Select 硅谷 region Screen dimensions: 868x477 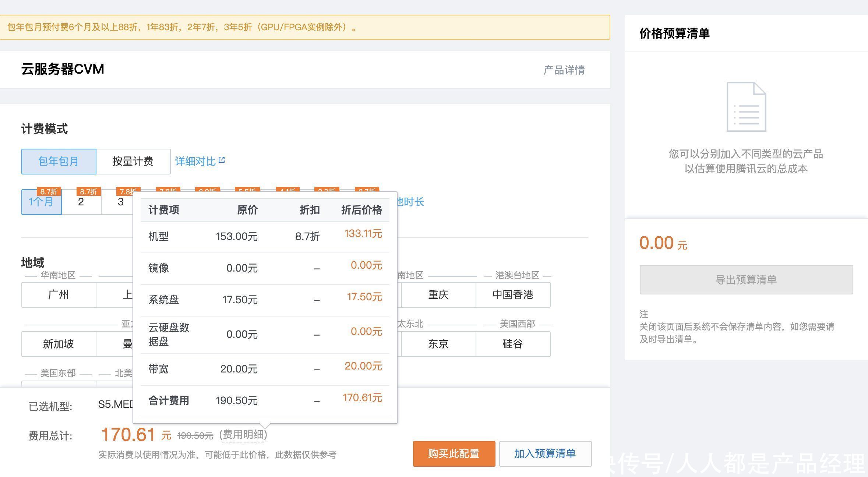pyautogui.click(x=513, y=344)
